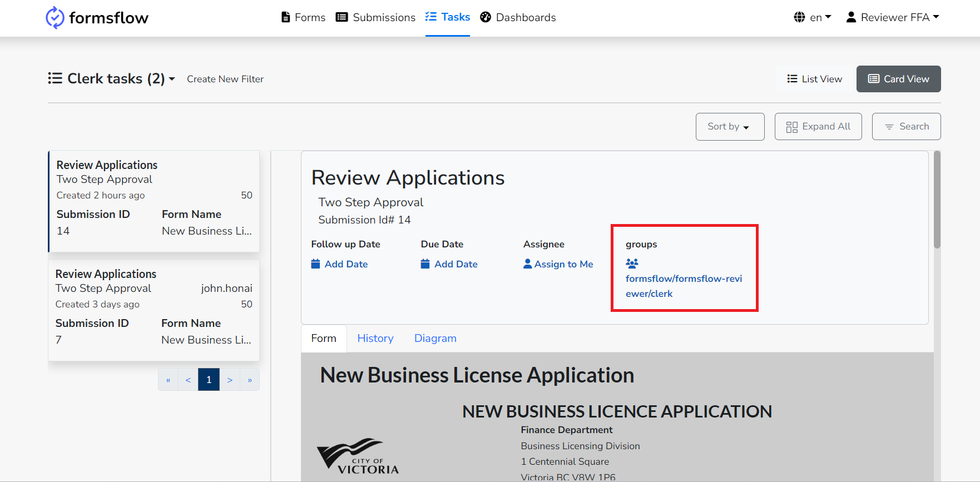Viewport: 980px width, 482px height.
Task: Click Assign to Me link
Action: click(x=558, y=264)
